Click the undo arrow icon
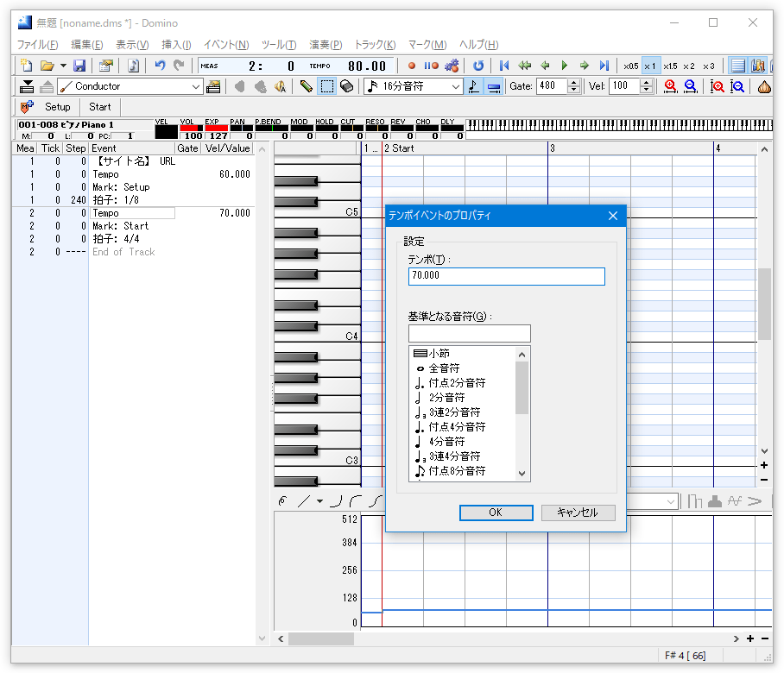Screen dimensions: 784x673 pyautogui.click(x=160, y=66)
